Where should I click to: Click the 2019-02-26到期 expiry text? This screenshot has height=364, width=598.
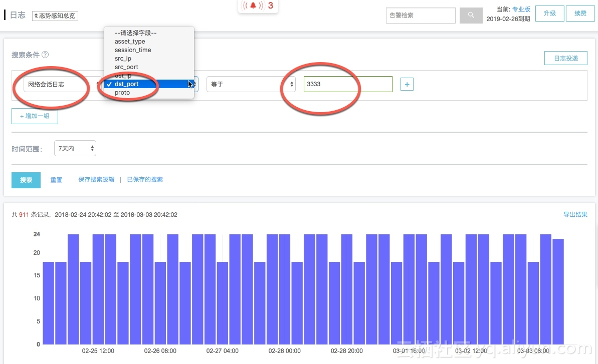(x=508, y=19)
